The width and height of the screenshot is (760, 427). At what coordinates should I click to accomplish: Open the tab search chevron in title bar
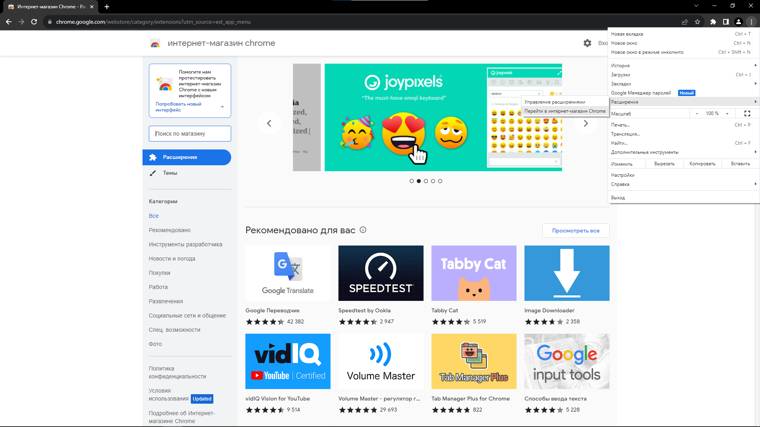696,6
